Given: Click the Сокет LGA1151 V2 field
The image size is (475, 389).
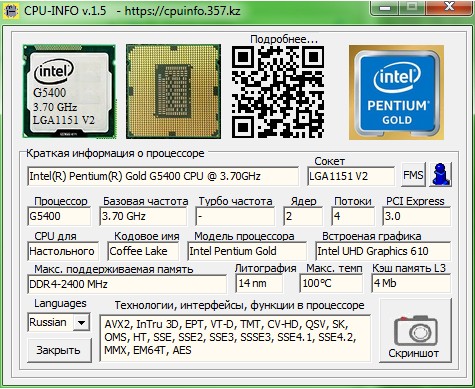Looking at the screenshot, I should (351, 176).
